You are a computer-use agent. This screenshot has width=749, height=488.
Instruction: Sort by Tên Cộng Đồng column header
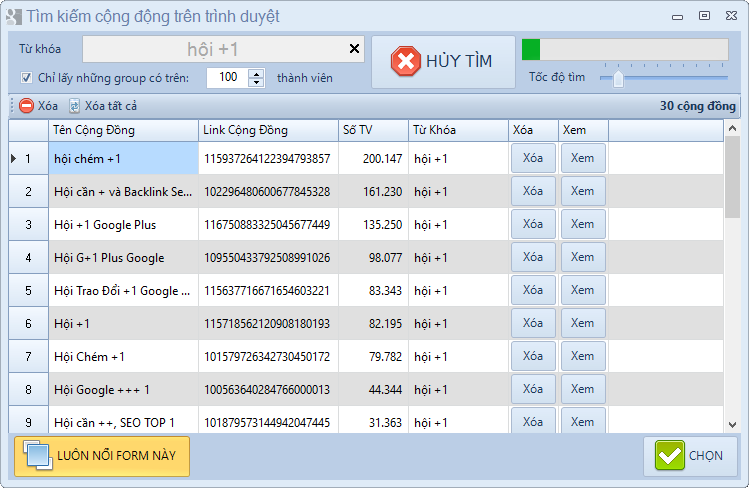tap(123, 130)
